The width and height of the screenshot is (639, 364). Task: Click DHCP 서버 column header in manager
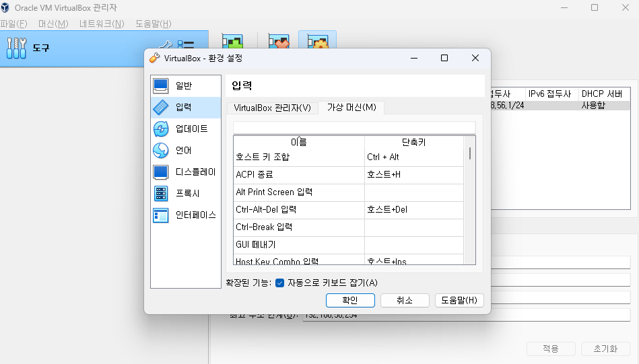click(x=604, y=94)
